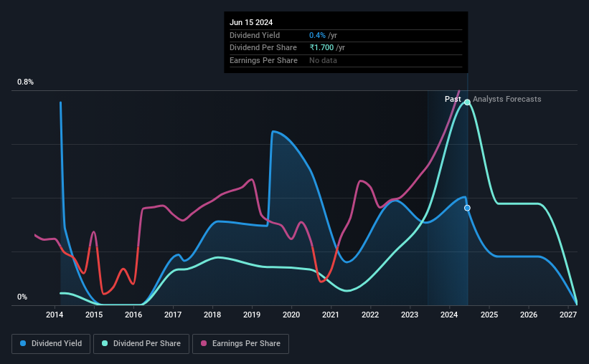The width and height of the screenshot is (589, 364).
Task: Select the blue Dividend Yield data point marker
Action: [x=467, y=208]
